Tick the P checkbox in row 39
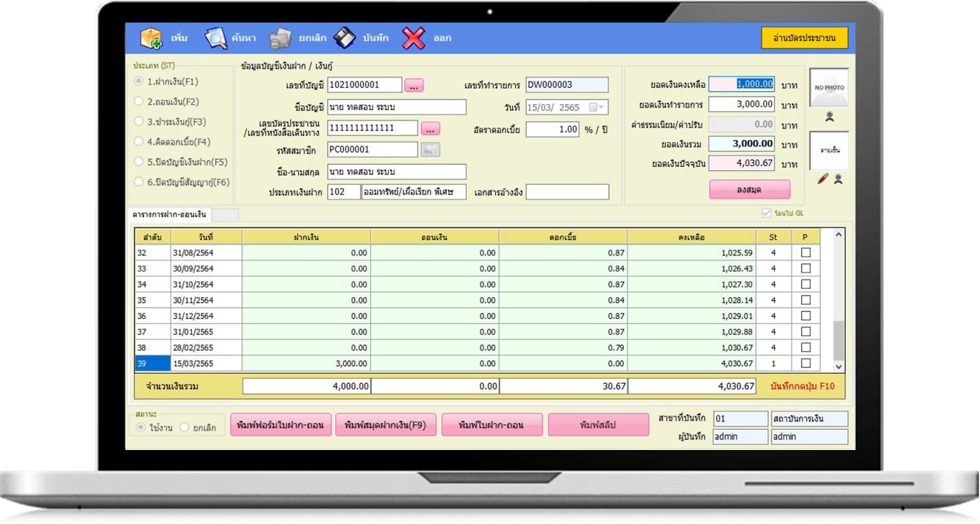Viewport: 980px width, 524px height. pos(806,363)
